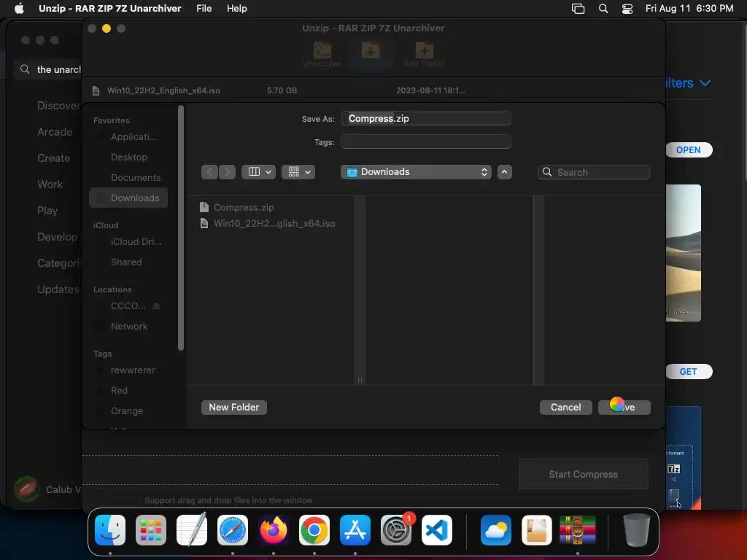Viewport: 747px width, 560px height.
Task: Click the GET button in App Store
Action: 689,371
